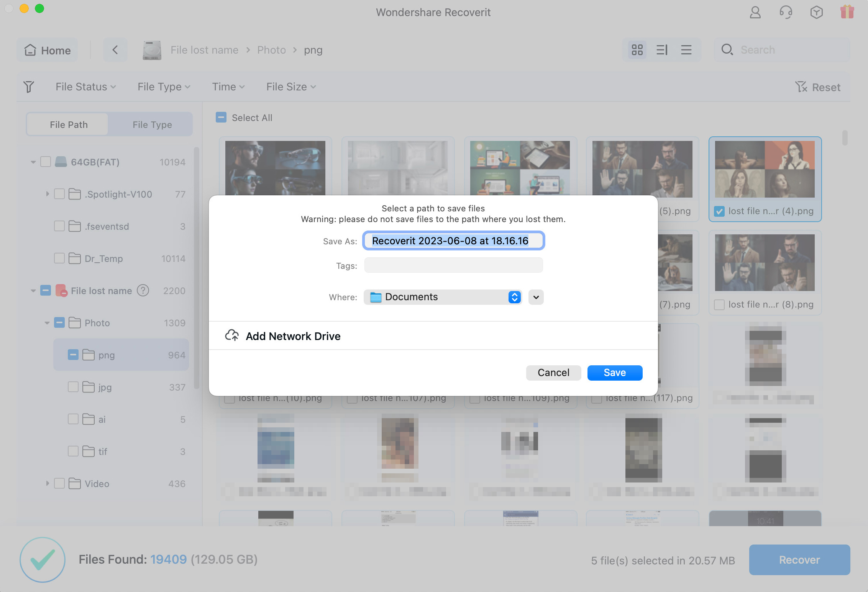Click the scan complete checkmark circle

click(42, 560)
